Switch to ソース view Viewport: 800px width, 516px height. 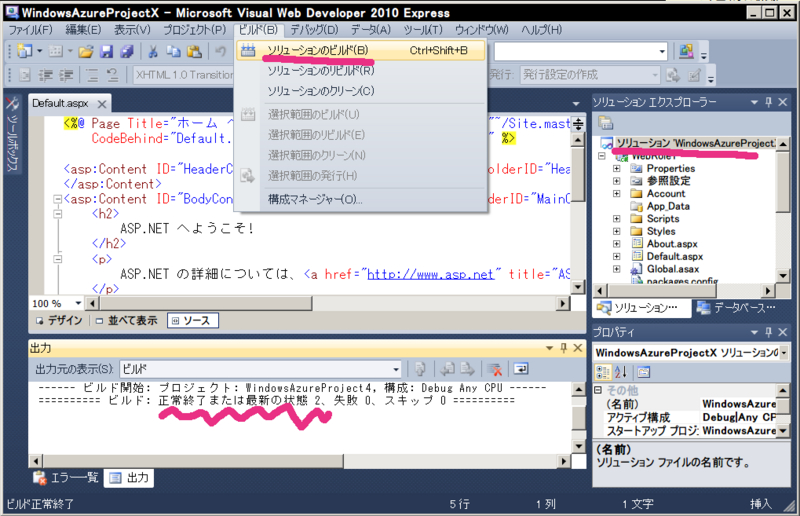point(192,321)
